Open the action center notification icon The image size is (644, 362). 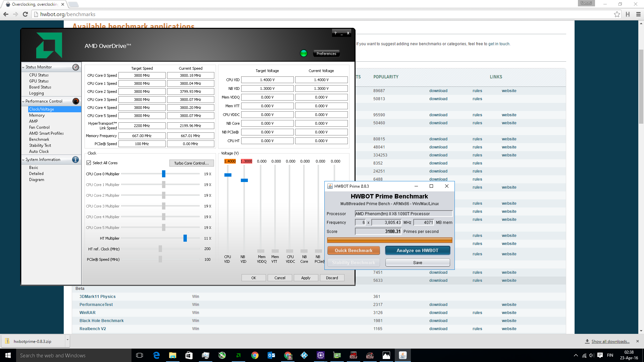pyautogui.click(x=600, y=355)
